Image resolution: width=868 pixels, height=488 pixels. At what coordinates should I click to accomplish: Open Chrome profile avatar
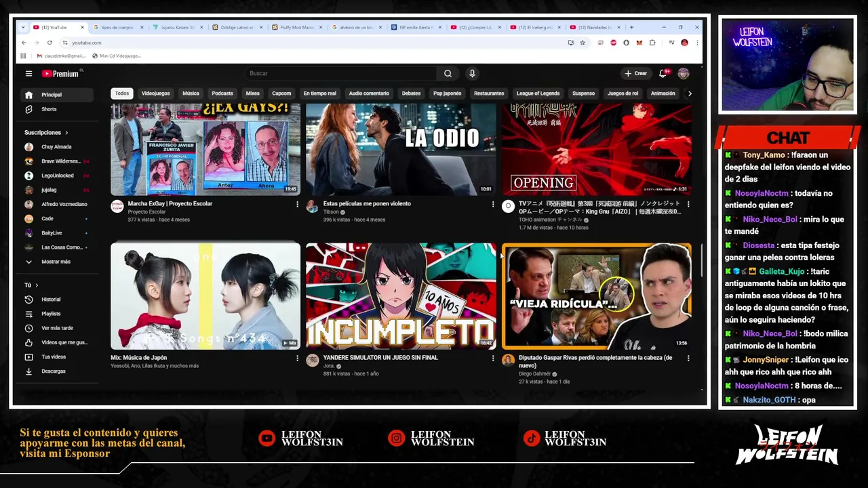click(x=684, y=43)
